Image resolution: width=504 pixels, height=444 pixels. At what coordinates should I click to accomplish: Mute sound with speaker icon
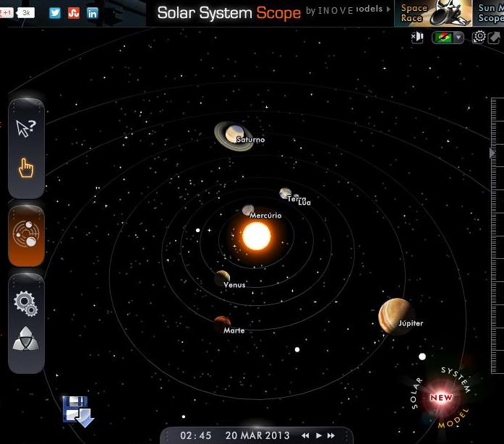[x=417, y=38]
